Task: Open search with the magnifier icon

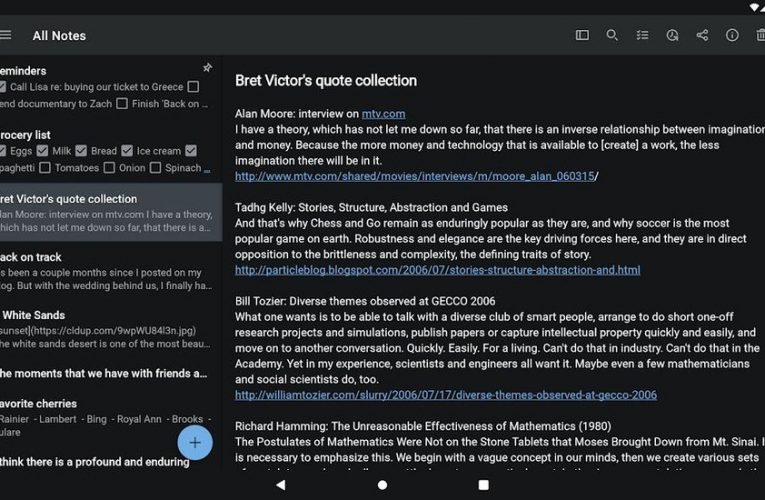Action: 612,35
